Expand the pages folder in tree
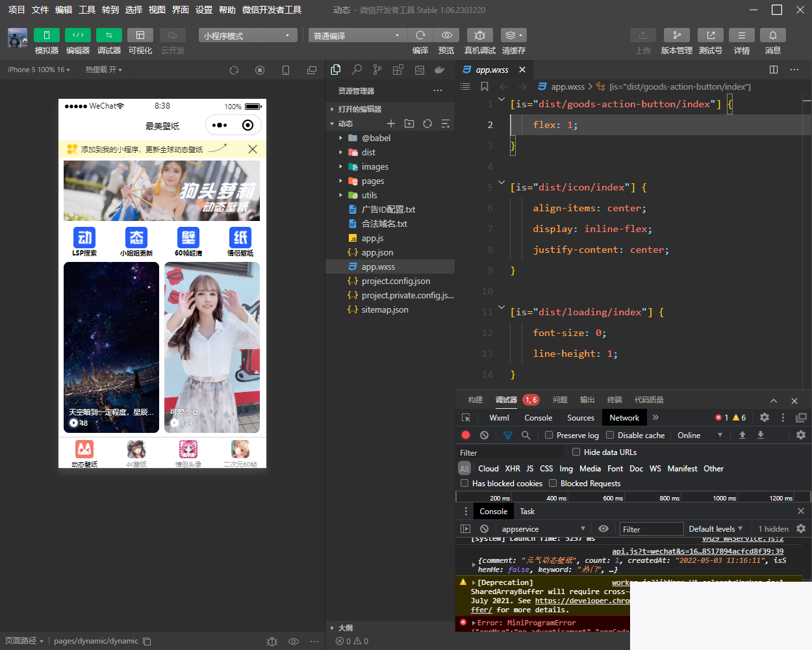The width and height of the screenshot is (812, 650). click(x=373, y=181)
